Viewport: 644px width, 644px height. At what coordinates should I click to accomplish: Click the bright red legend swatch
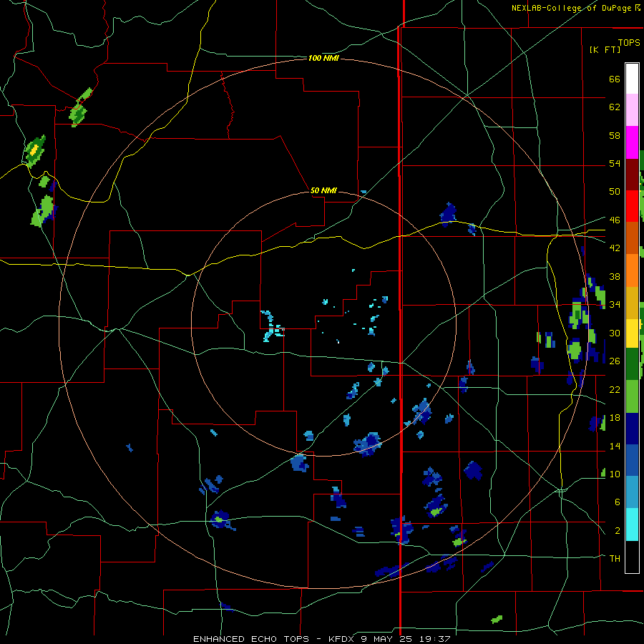(x=632, y=206)
